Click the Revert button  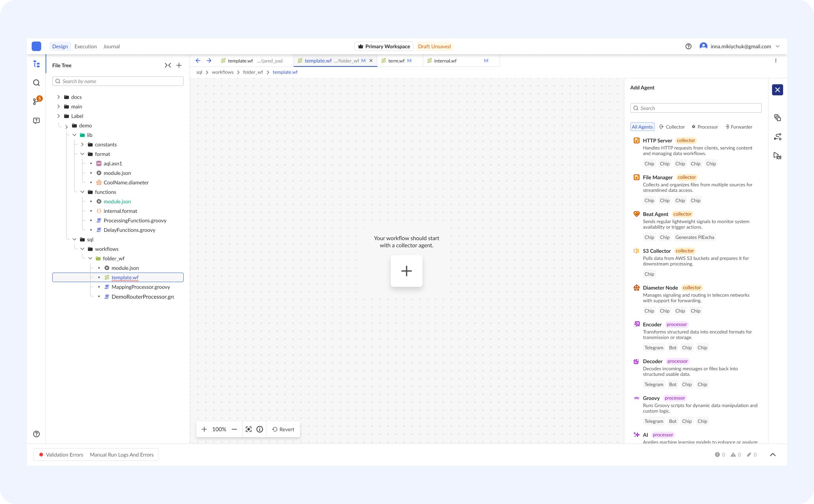click(283, 429)
